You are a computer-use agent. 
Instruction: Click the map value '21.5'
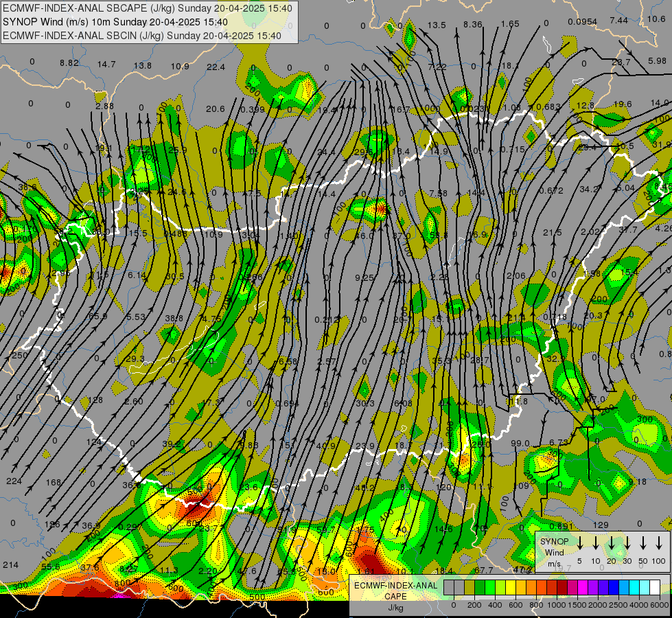pos(553,233)
